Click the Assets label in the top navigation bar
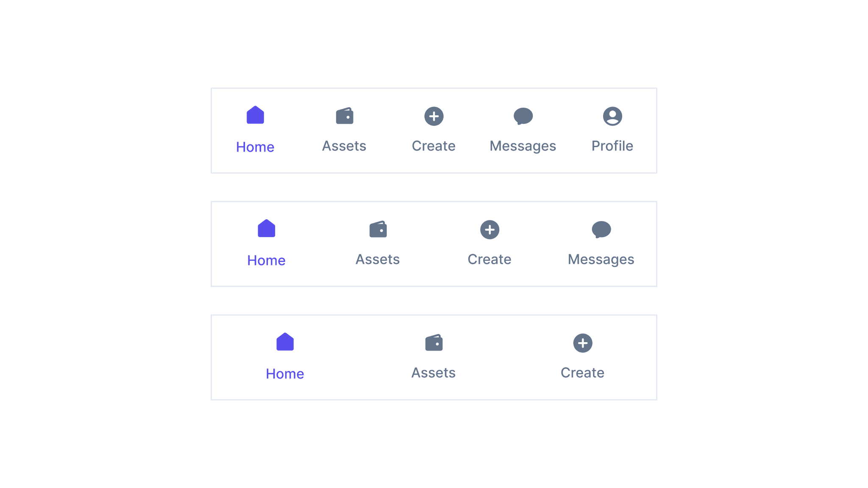Viewport: 868px width, 488px height. click(x=344, y=146)
